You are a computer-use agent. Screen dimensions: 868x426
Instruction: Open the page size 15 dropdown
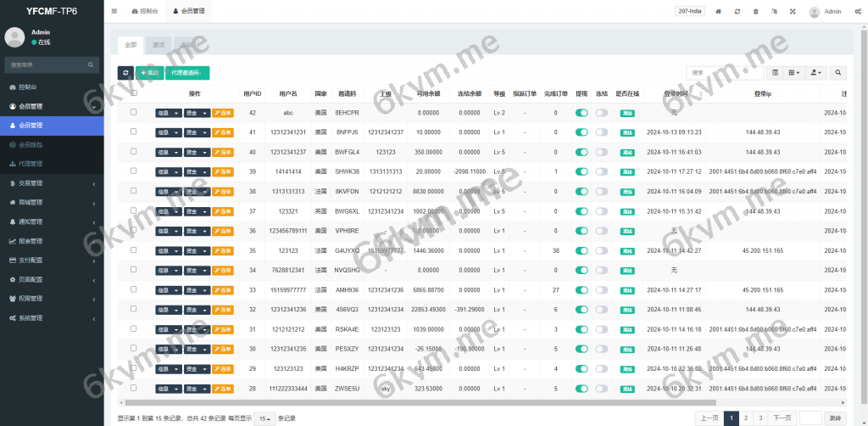265,418
